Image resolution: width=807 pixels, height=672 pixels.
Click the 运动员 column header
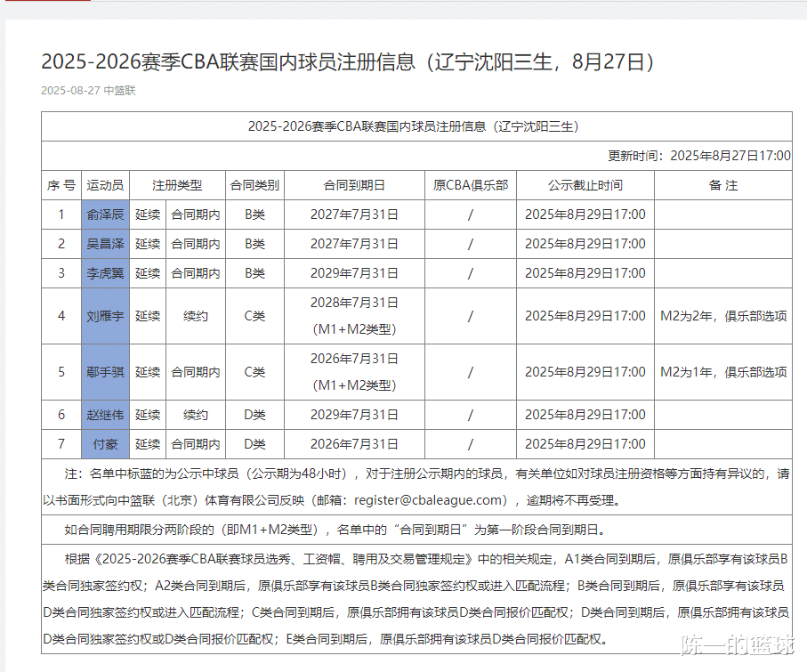[x=105, y=185]
